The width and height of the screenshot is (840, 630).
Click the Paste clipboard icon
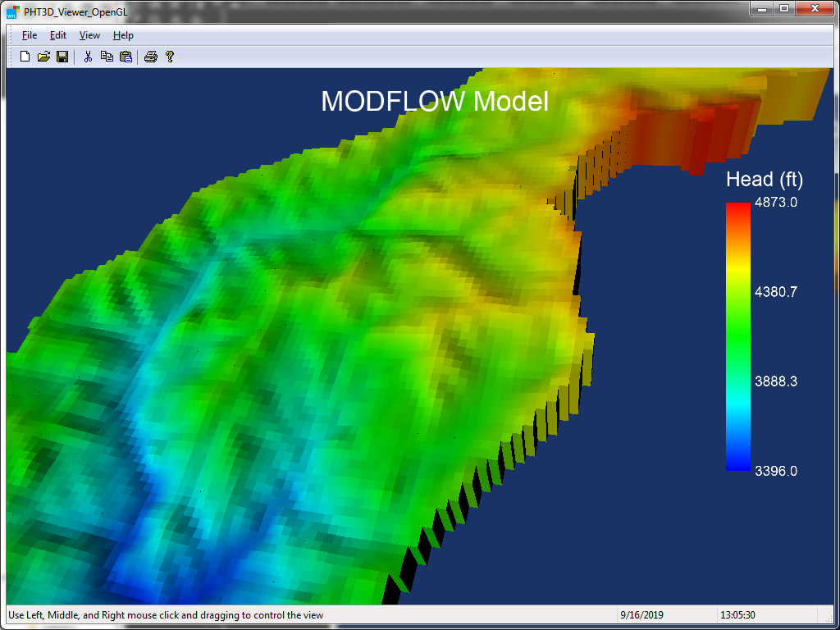(126, 57)
